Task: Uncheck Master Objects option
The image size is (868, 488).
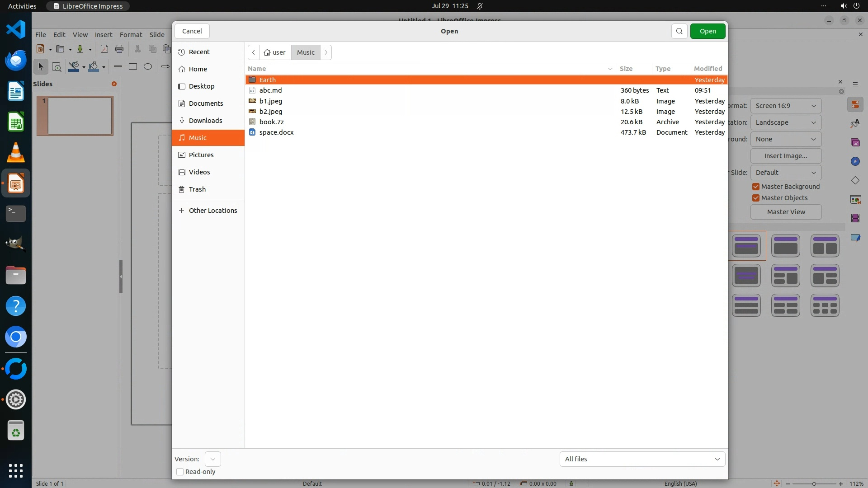Action: coord(755,198)
